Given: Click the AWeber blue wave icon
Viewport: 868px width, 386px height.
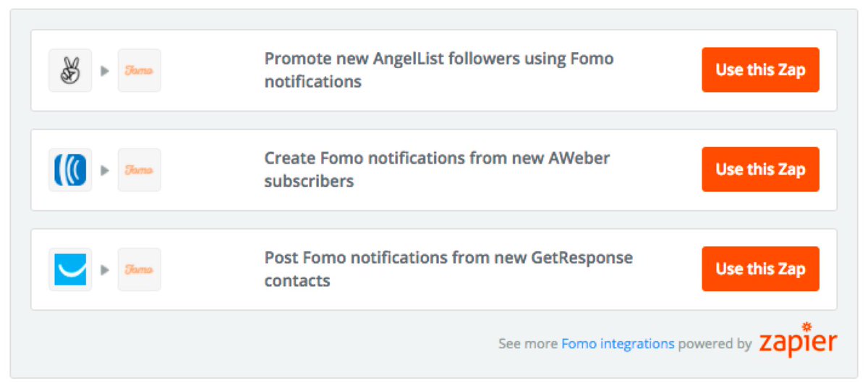Looking at the screenshot, I should pos(70,169).
